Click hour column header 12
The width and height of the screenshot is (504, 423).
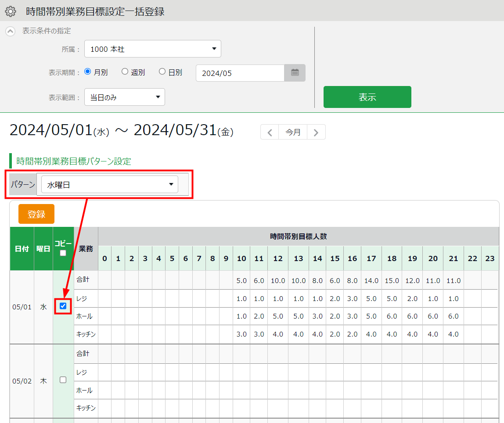click(x=278, y=258)
